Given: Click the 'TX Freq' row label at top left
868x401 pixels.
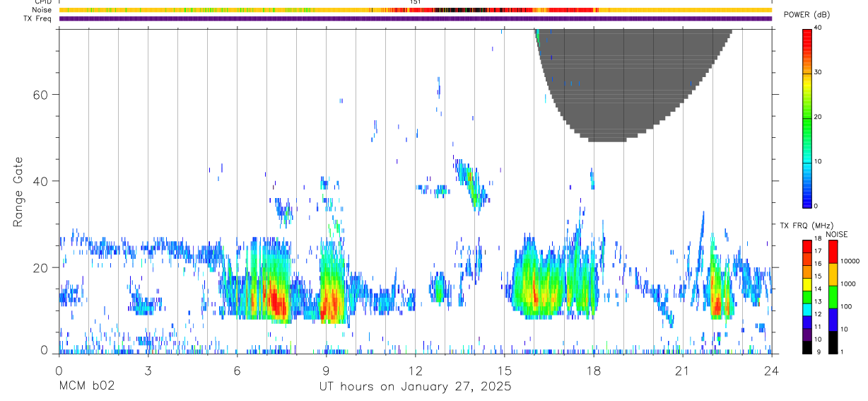Looking at the screenshot, I should 38,18.
